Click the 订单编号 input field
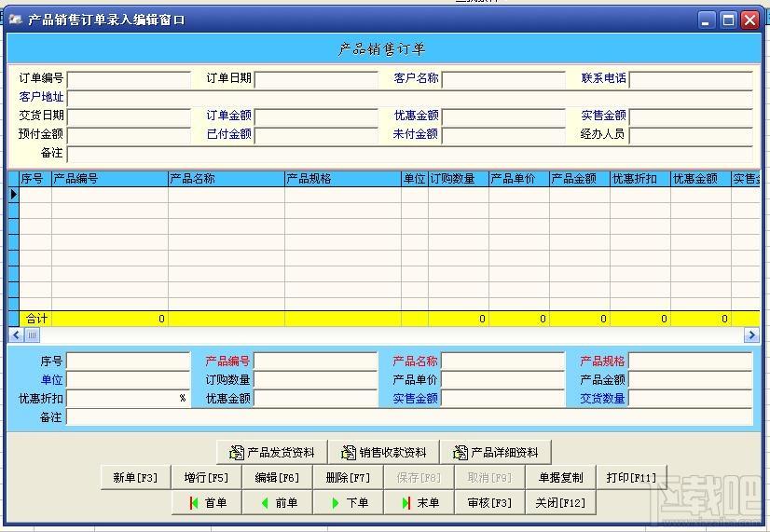 [129, 79]
